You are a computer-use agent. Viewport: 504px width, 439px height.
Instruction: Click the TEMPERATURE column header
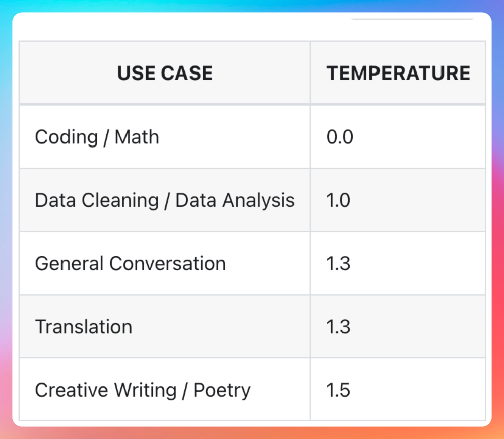tap(398, 74)
